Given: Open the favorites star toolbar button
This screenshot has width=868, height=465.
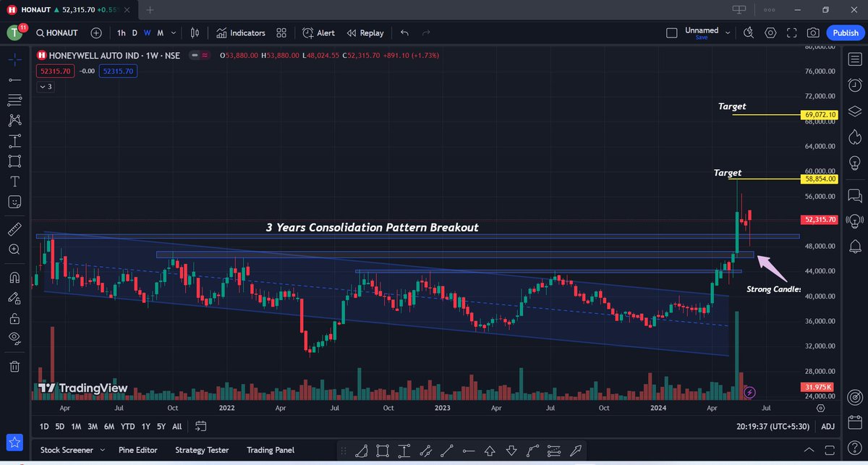Looking at the screenshot, I should pyautogui.click(x=14, y=441).
